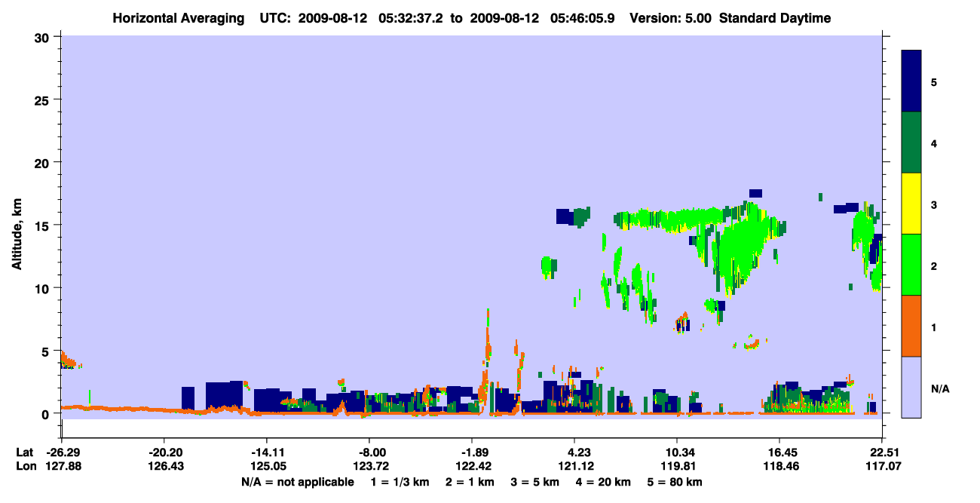Click longitude value 119.81

click(x=678, y=466)
